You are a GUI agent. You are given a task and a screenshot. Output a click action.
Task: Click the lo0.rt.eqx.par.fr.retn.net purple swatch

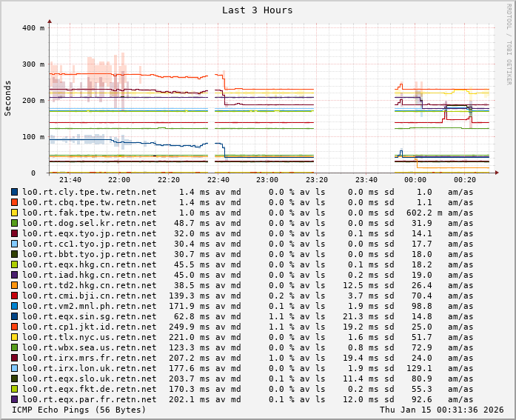pyautogui.click(x=14, y=399)
